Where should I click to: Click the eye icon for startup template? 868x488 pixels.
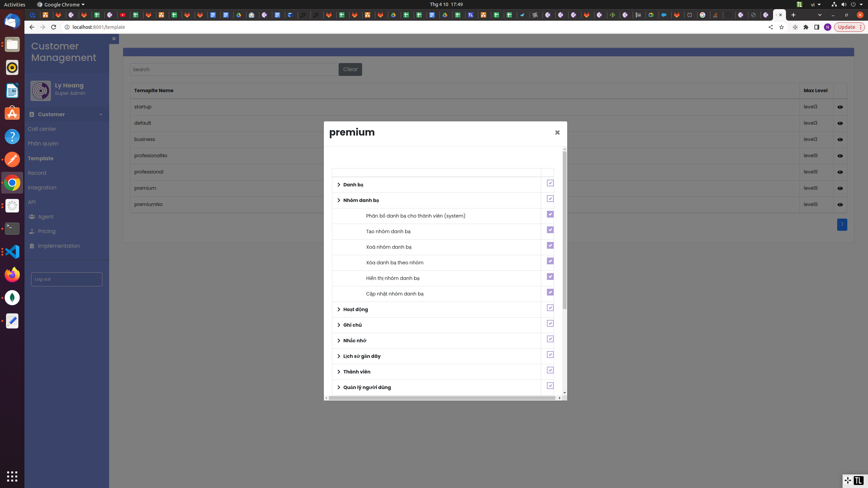(840, 107)
